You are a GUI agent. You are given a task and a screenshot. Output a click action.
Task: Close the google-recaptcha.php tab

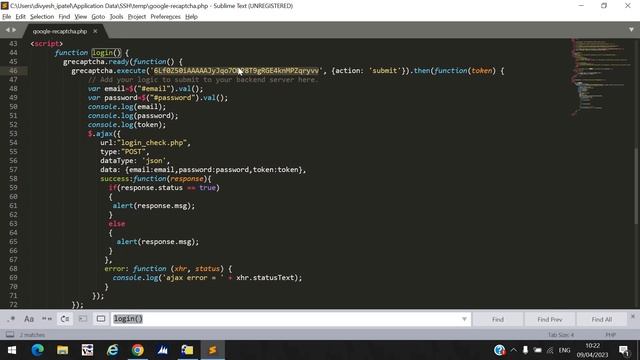pyautogui.click(x=95, y=31)
